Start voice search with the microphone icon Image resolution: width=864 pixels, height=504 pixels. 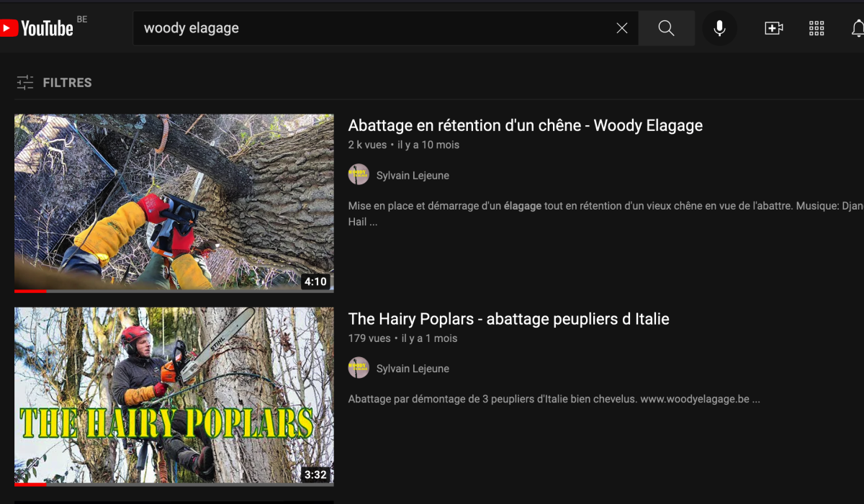point(719,28)
